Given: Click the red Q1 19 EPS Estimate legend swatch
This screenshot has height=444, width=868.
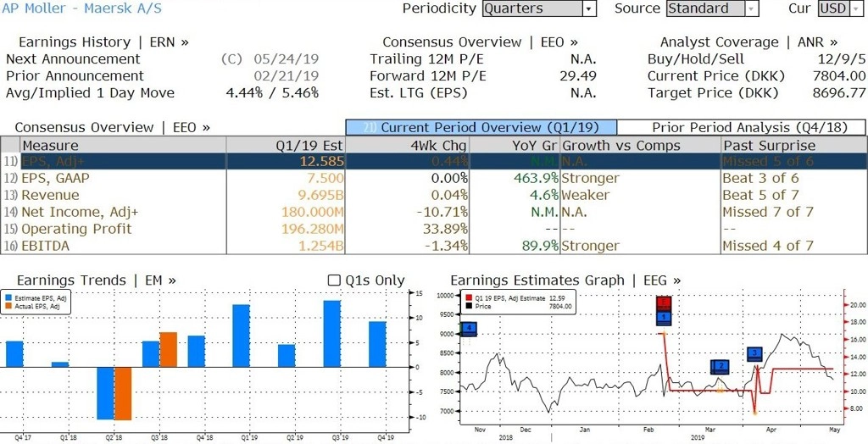Looking at the screenshot, I should [470, 298].
